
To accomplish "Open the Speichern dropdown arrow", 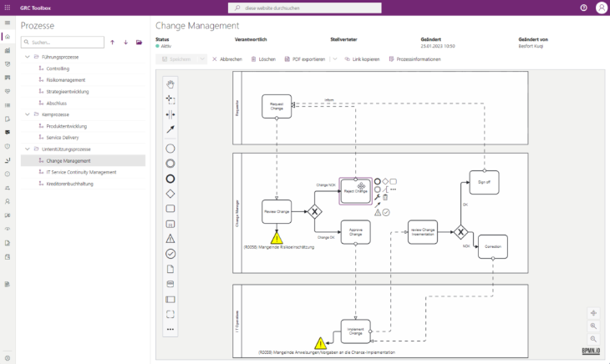I will [202, 59].
